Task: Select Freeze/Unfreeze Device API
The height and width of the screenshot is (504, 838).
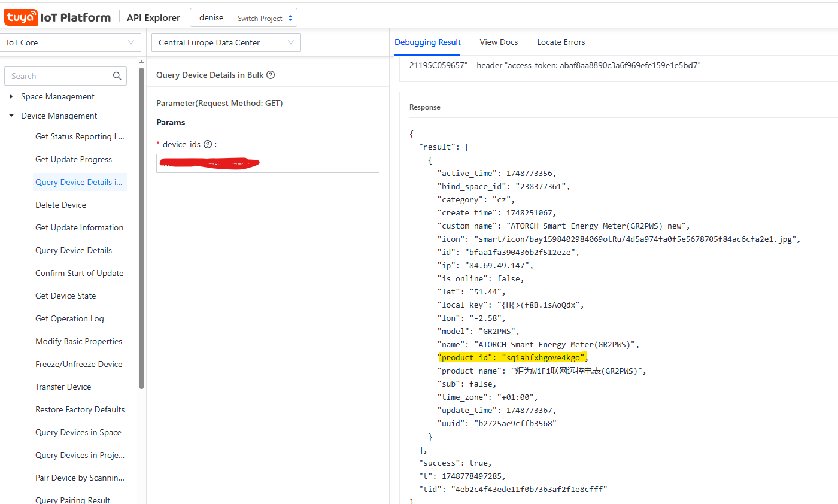Action: [78, 364]
